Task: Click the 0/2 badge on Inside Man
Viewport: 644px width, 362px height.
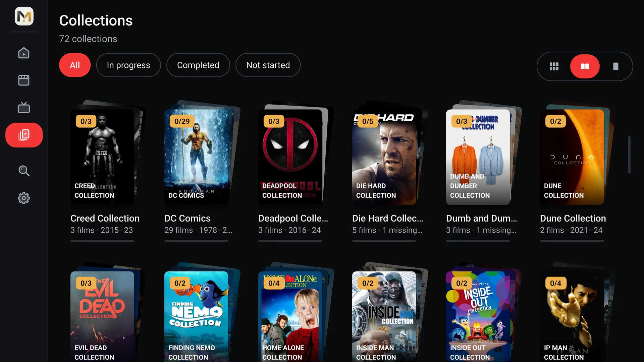Action: (368, 283)
